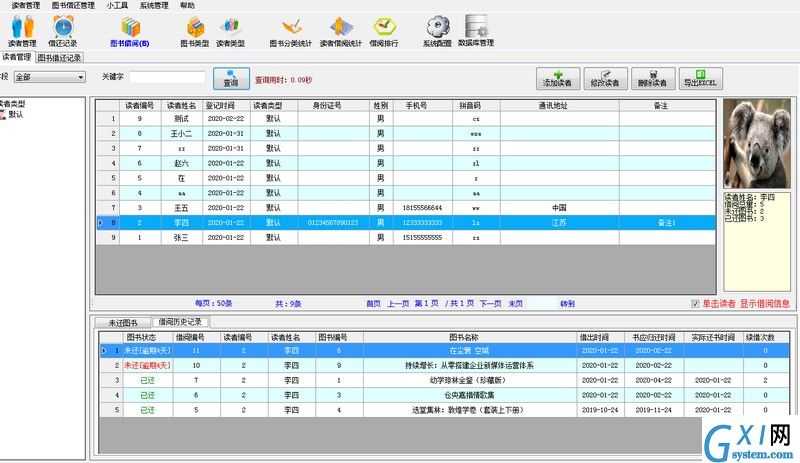The image size is (800, 463).
Task: Open 读者借阅统计 statistics icon
Action: (x=341, y=31)
